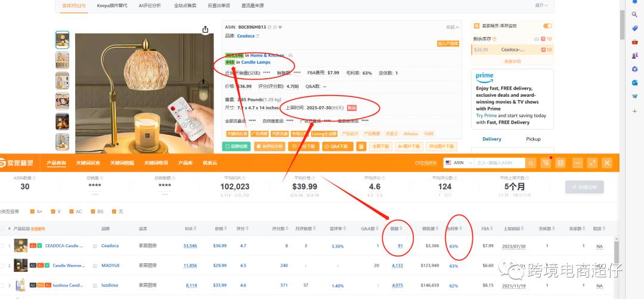The height and width of the screenshot is (299, 644).
Task: Click the calculator icon button
Action: 361,146
